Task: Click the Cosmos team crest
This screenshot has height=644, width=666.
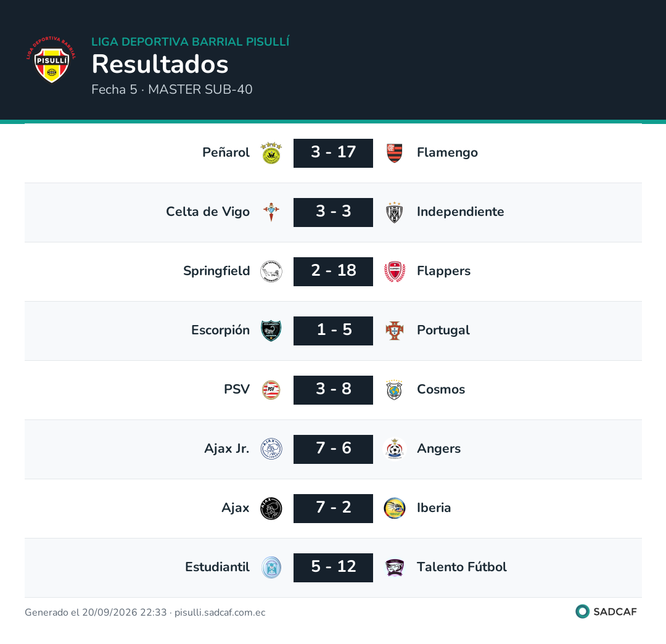Action: (395, 390)
